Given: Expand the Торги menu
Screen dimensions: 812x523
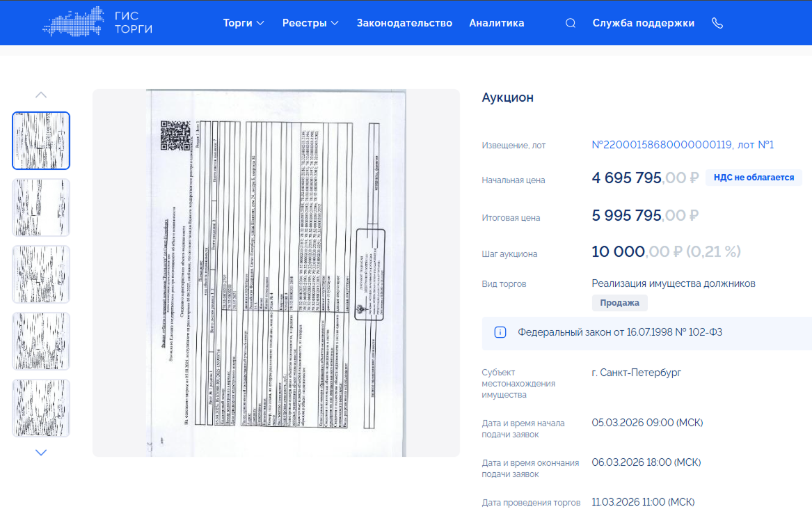Looking at the screenshot, I should point(244,23).
